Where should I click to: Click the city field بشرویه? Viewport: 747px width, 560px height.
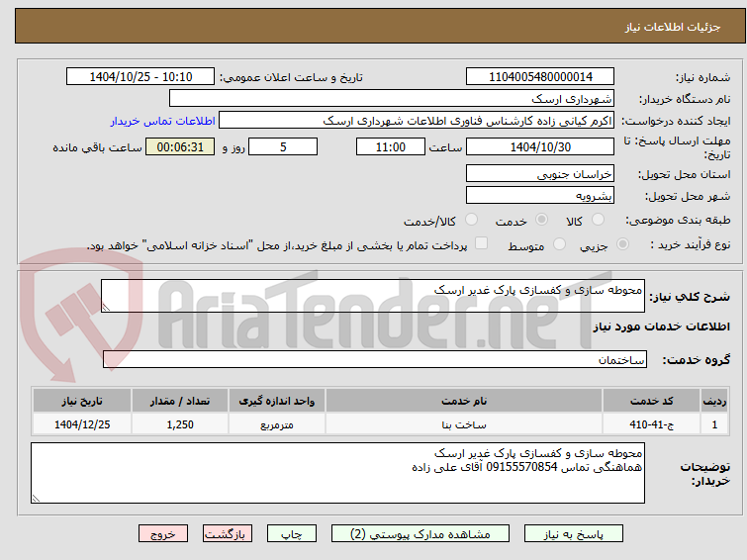point(540,195)
